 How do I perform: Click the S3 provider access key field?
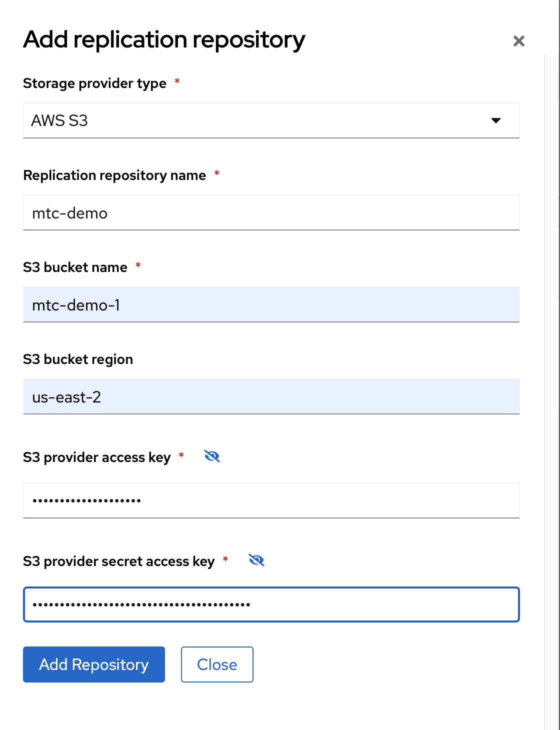tap(271, 500)
